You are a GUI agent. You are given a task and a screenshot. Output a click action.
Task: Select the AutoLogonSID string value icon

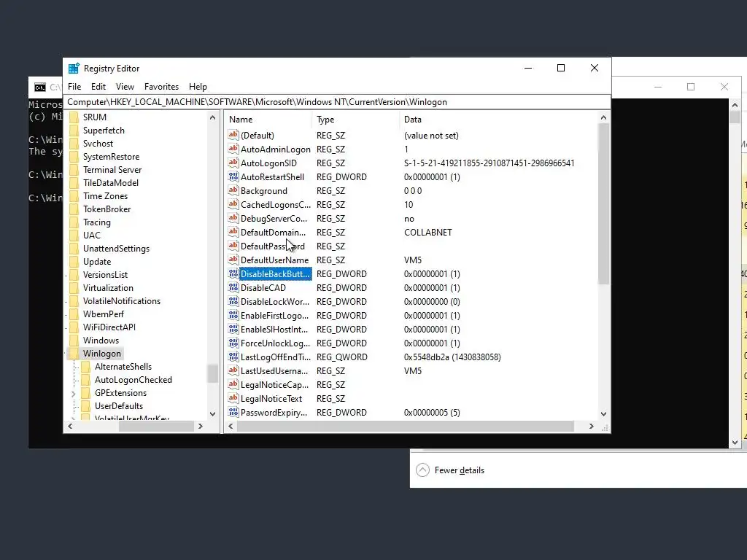click(x=233, y=163)
